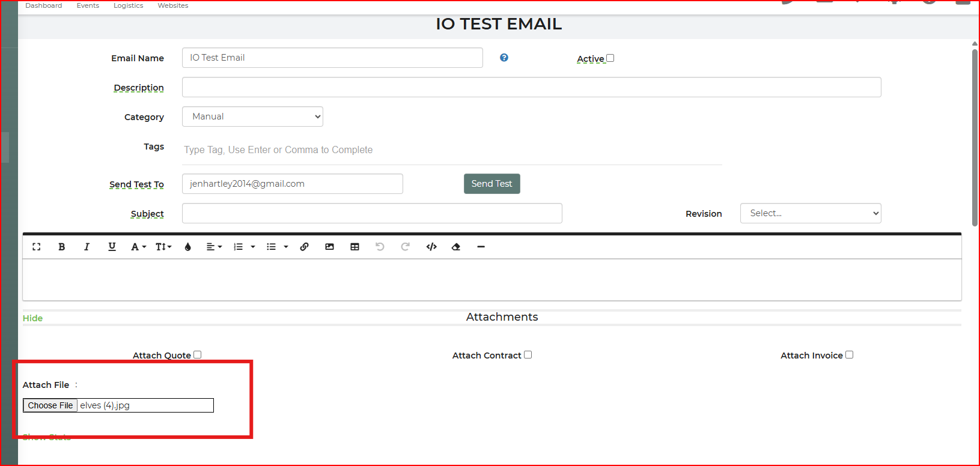Apply underline formatting in editor

[112, 247]
